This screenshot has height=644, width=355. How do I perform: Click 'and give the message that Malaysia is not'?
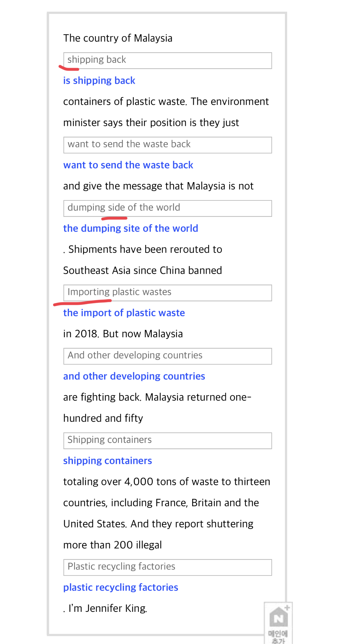[158, 186]
